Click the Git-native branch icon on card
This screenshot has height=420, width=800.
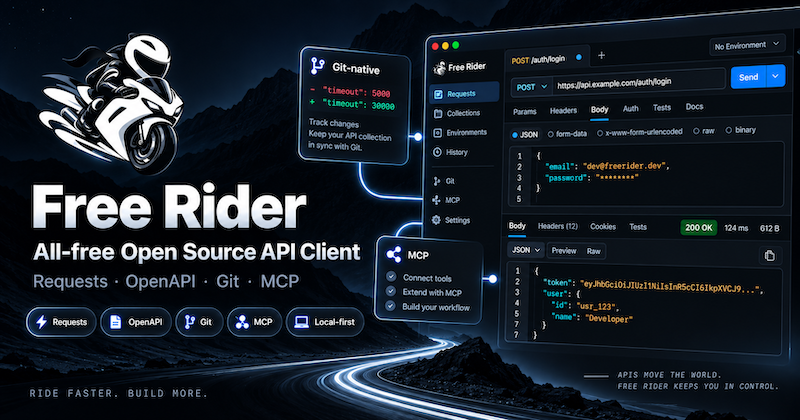pos(317,66)
